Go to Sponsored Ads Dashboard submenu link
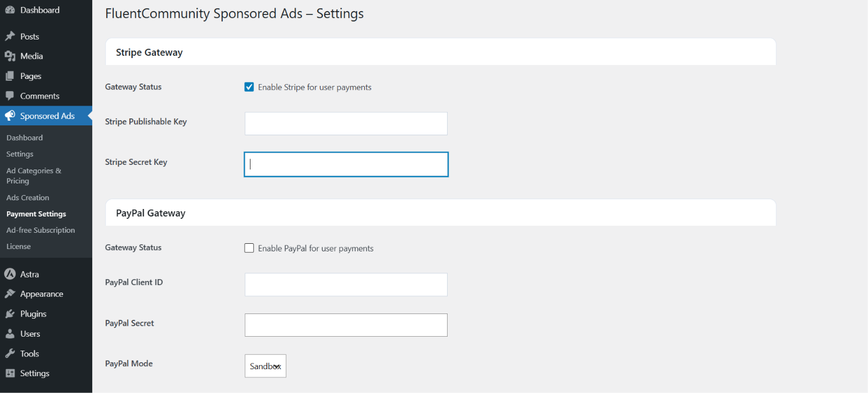Image resolution: width=868 pixels, height=393 pixels. pos(24,138)
